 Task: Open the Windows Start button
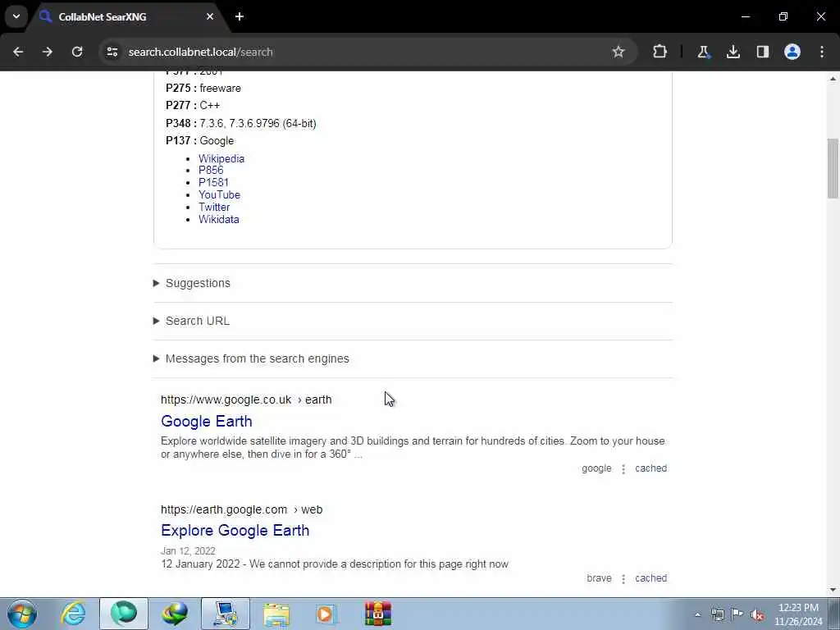click(22, 614)
